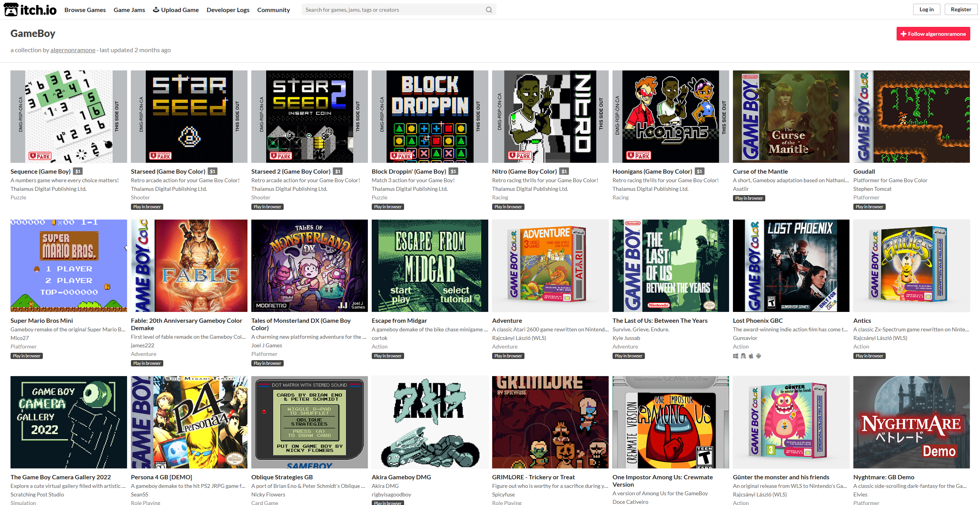This screenshot has width=980, height=505.
Task: Click the Log in button
Action: click(x=927, y=9)
